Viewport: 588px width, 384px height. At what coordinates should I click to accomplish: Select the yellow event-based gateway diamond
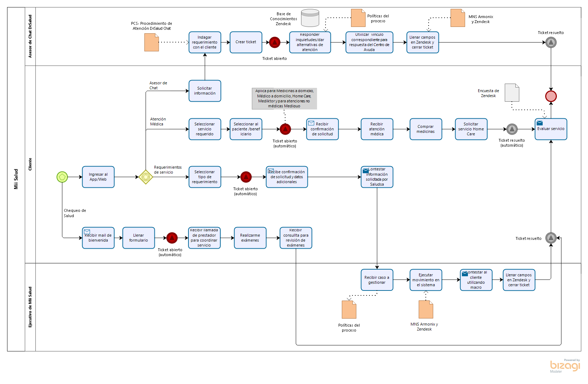[146, 177]
